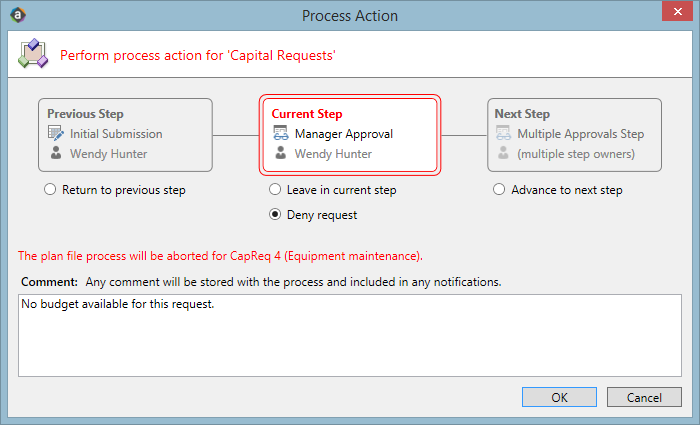The height and width of the screenshot is (425, 700).
Task: Select Return to previous step option
Action: point(50,189)
